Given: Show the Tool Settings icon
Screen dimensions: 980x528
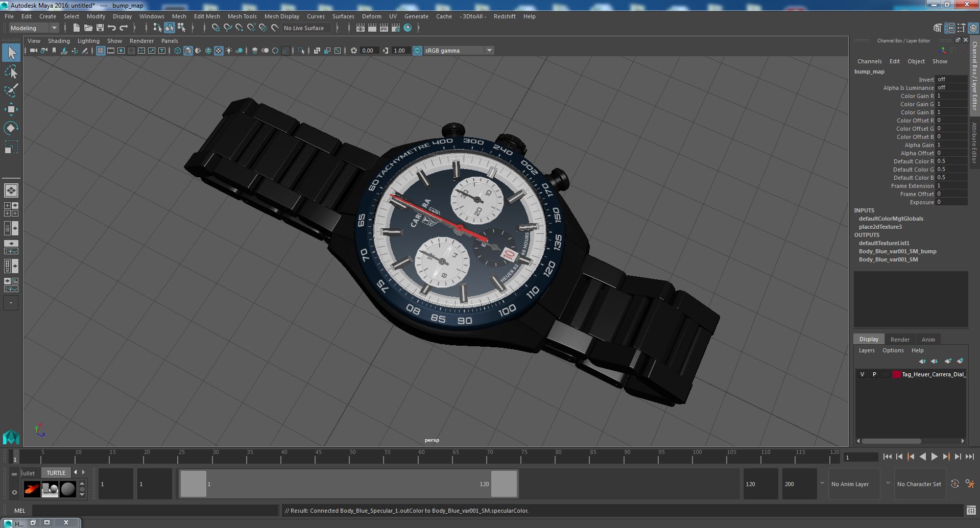Looking at the screenshot, I should point(962,28).
